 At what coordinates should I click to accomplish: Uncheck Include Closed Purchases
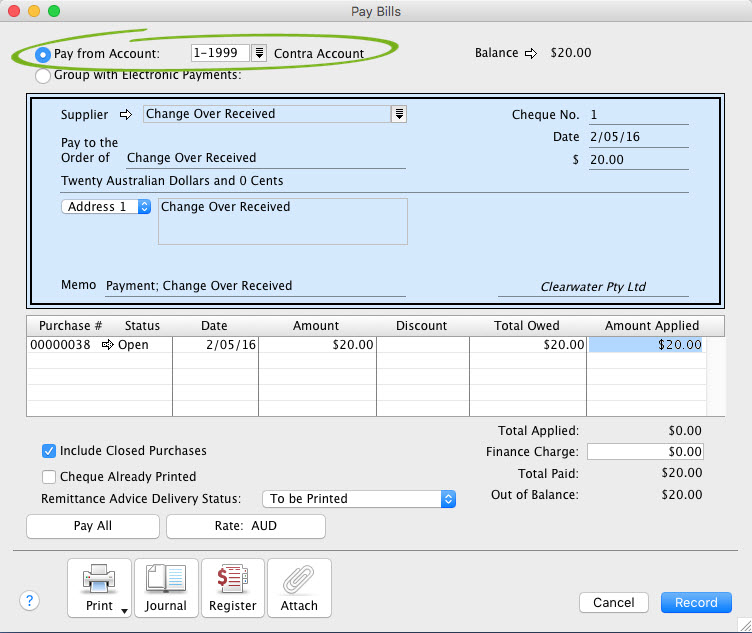click(49, 451)
